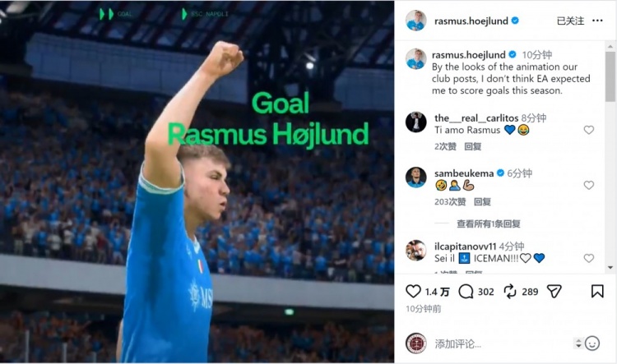Open sambeukema's profile username link
The height and width of the screenshot is (364, 617).
coord(463,173)
